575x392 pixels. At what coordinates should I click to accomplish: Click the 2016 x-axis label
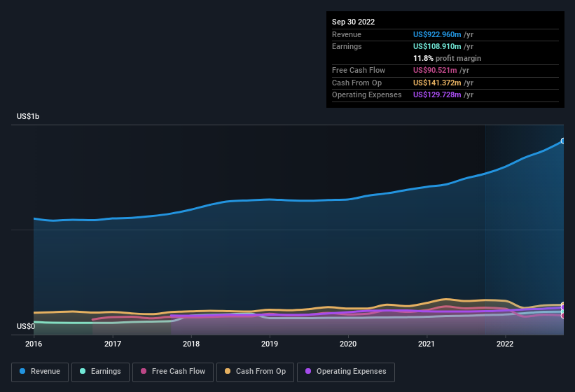pos(34,344)
